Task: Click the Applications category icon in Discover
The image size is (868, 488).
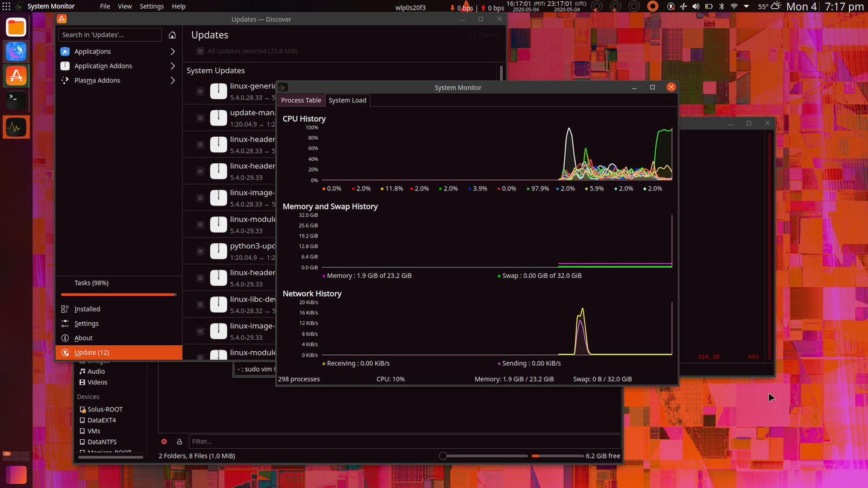Action: pos(65,51)
